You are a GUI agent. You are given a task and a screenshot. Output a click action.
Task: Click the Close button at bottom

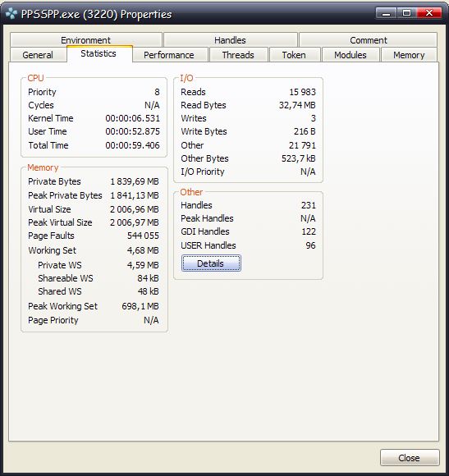click(x=410, y=457)
